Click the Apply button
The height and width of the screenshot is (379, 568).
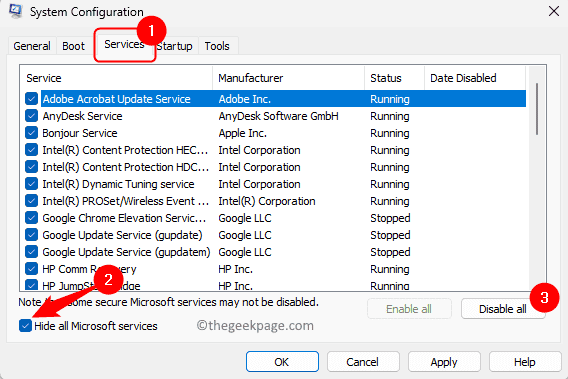point(444,362)
